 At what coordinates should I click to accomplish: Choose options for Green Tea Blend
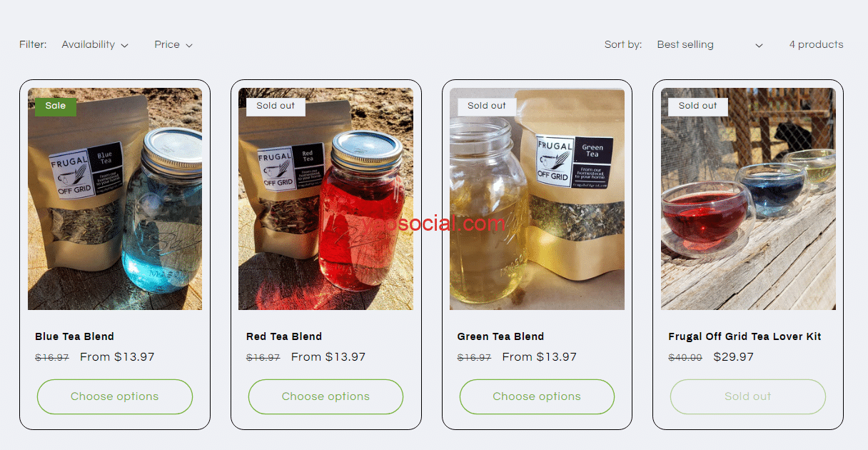click(537, 396)
